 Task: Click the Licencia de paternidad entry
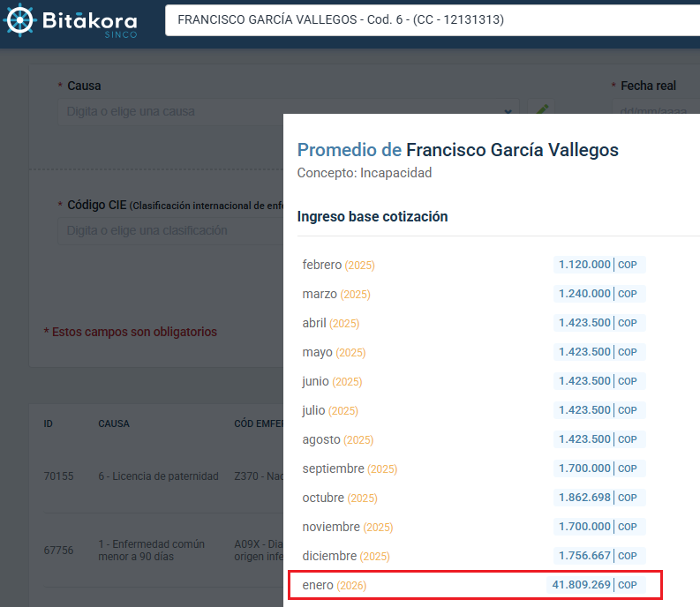pos(158,476)
